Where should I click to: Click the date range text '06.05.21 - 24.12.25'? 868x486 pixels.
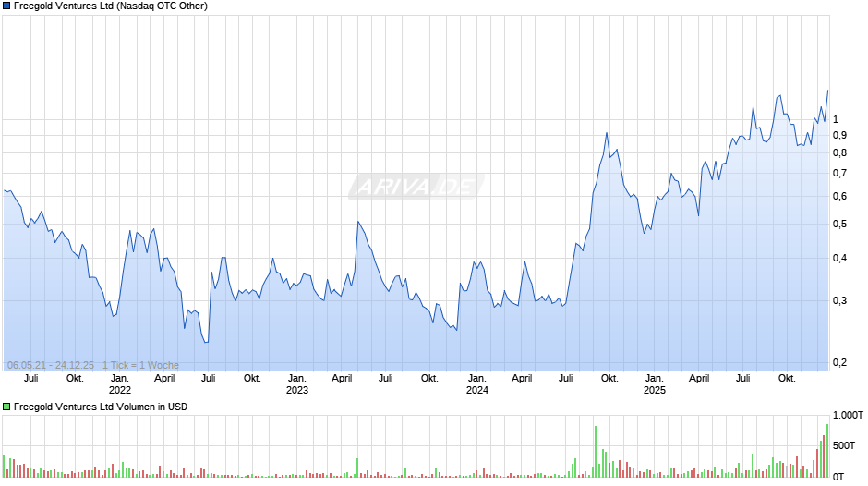(51, 365)
